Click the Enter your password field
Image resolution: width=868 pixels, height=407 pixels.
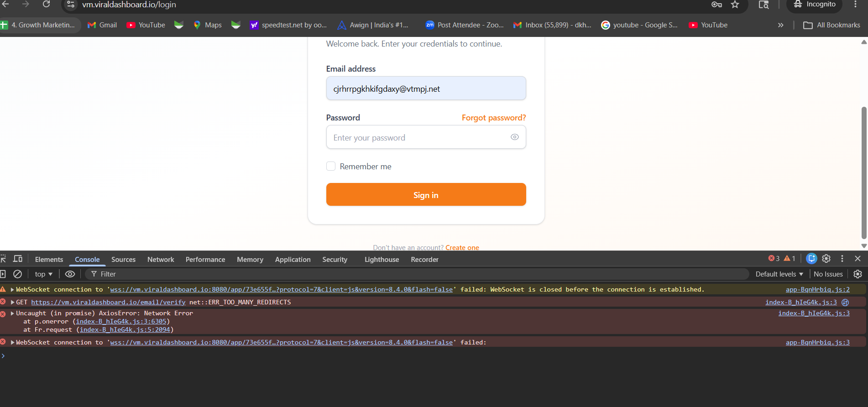[x=426, y=137]
